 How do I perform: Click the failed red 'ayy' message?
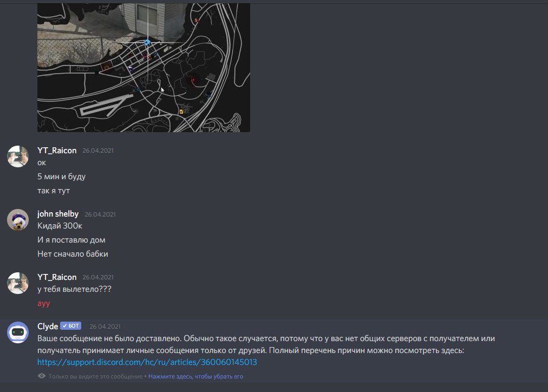coord(44,303)
